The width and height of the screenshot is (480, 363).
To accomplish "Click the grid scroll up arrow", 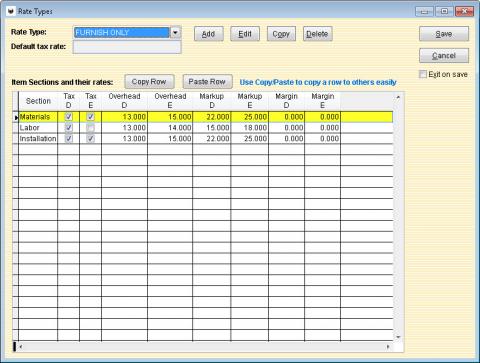I will [x=398, y=97].
